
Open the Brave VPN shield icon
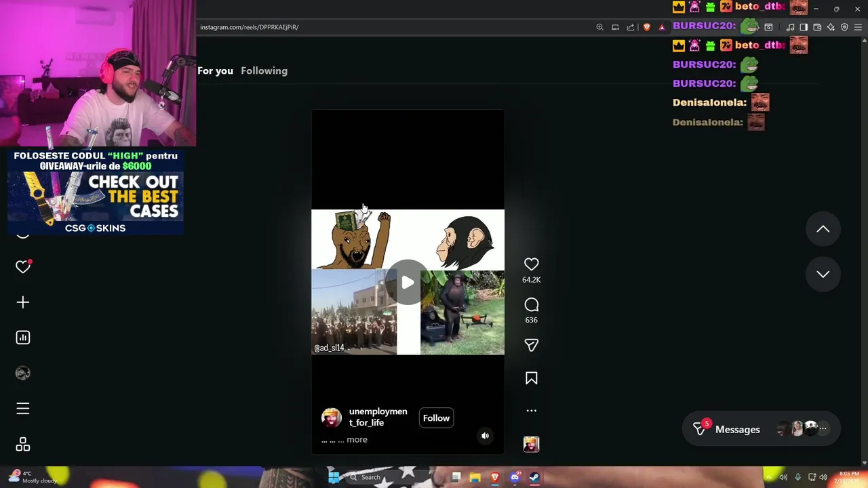[844, 27]
